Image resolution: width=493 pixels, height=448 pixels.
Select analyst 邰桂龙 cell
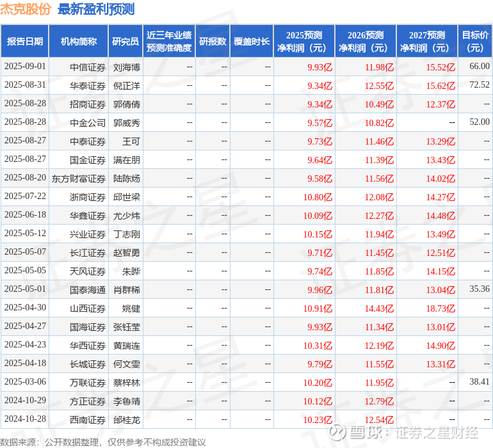126,420
